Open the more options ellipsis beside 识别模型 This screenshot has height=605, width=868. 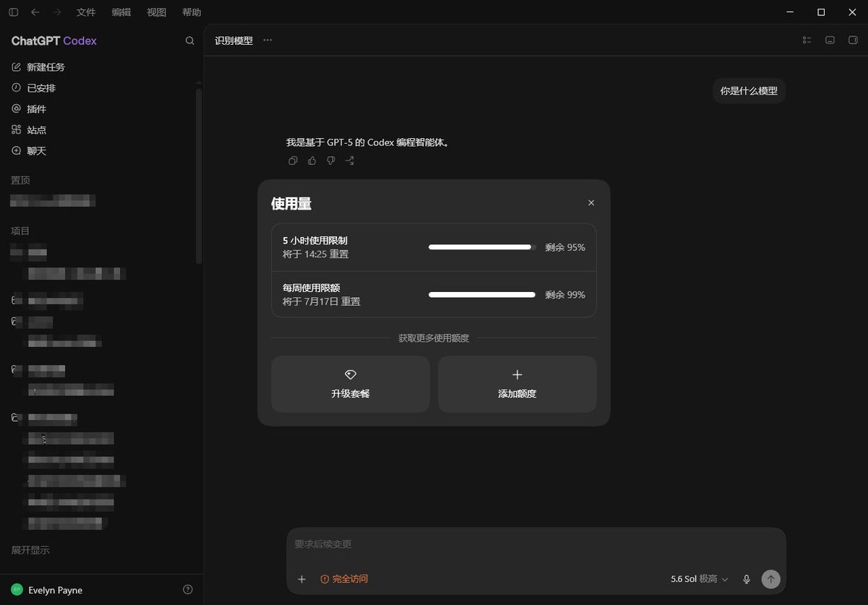[x=268, y=40]
